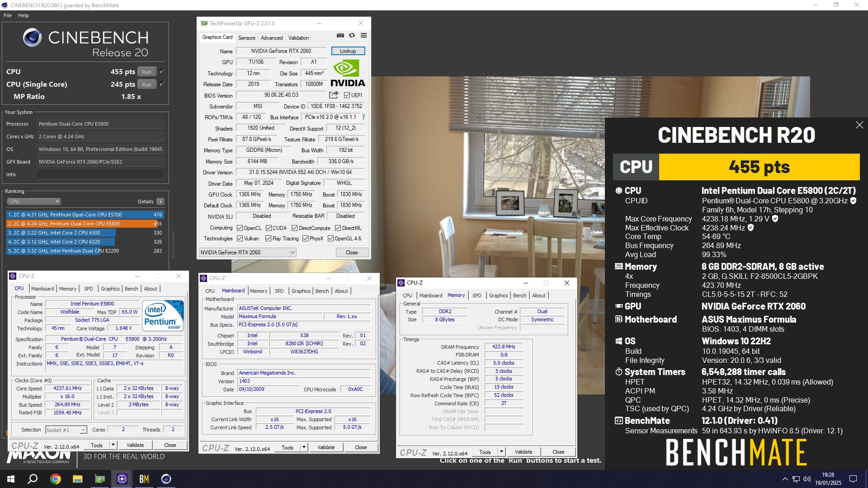Toggle the CUDA checkbox
Viewport: 868px width, 488px height.
click(269, 228)
